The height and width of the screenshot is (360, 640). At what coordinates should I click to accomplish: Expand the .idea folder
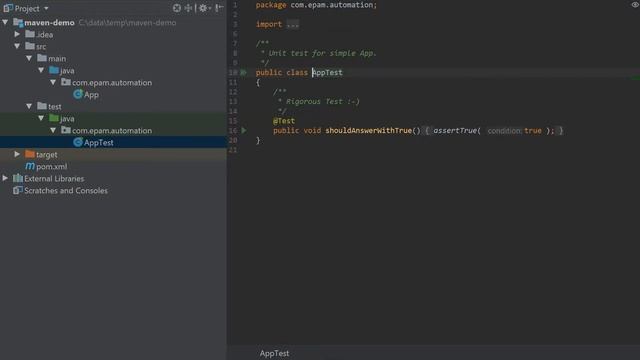17,34
